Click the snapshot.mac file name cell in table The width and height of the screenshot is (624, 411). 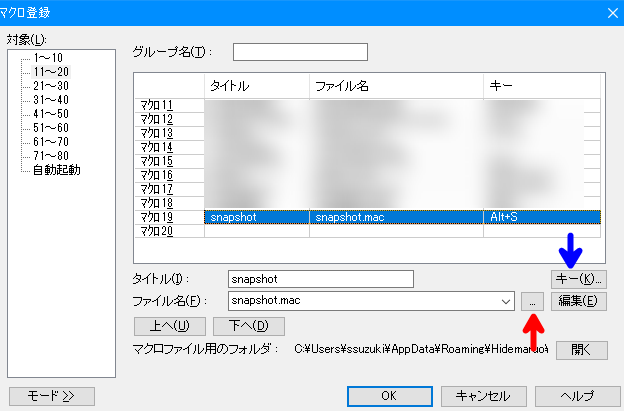pyautogui.click(x=396, y=217)
